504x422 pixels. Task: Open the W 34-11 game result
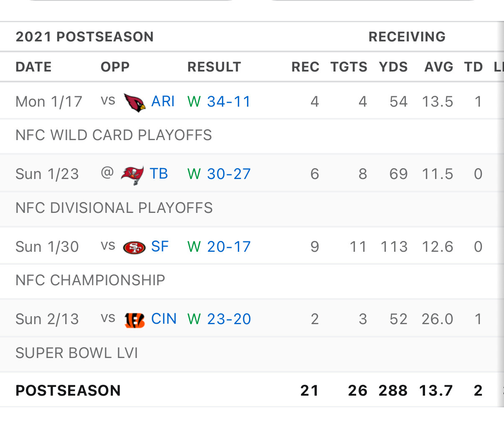(219, 102)
